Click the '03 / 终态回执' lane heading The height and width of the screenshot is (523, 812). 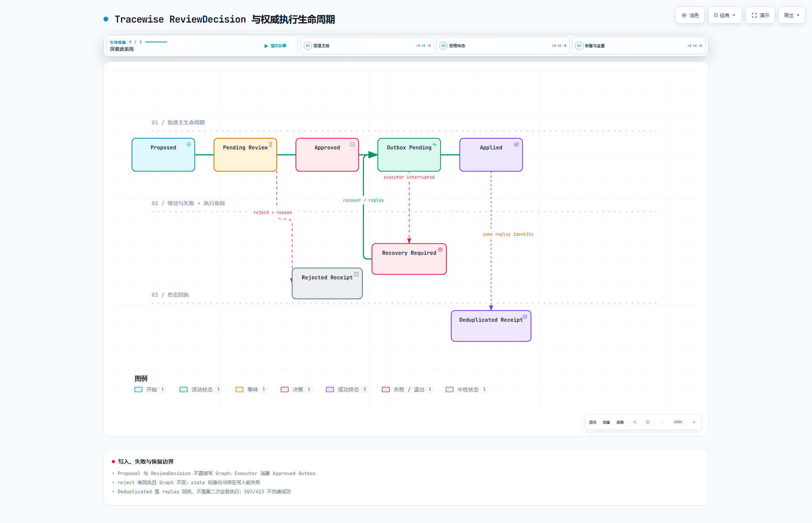point(170,295)
